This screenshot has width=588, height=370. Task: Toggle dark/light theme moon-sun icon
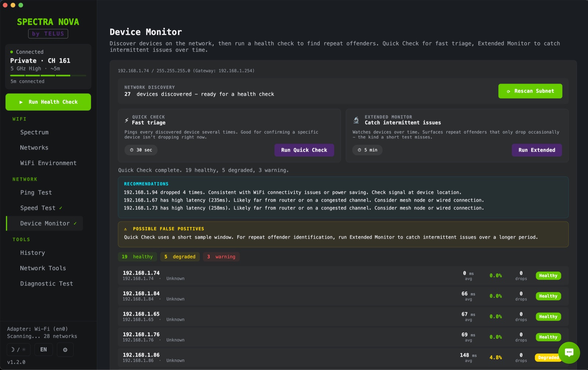[18, 349]
